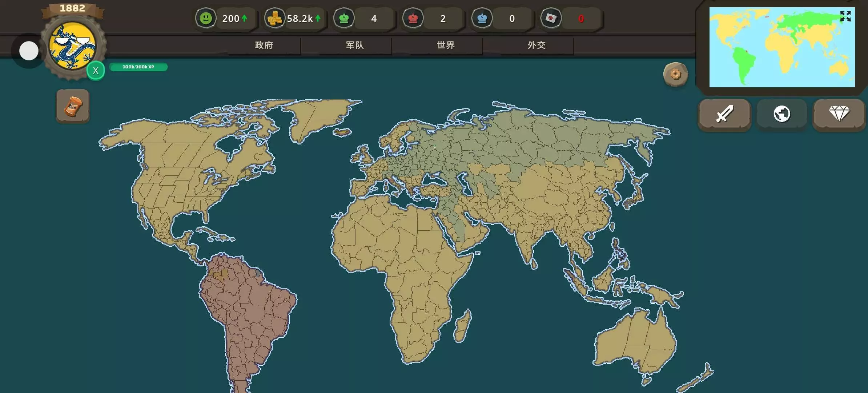868x393 pixels.
Task: Open the 外交 diplomacy tab
Action: click(537, 45)
